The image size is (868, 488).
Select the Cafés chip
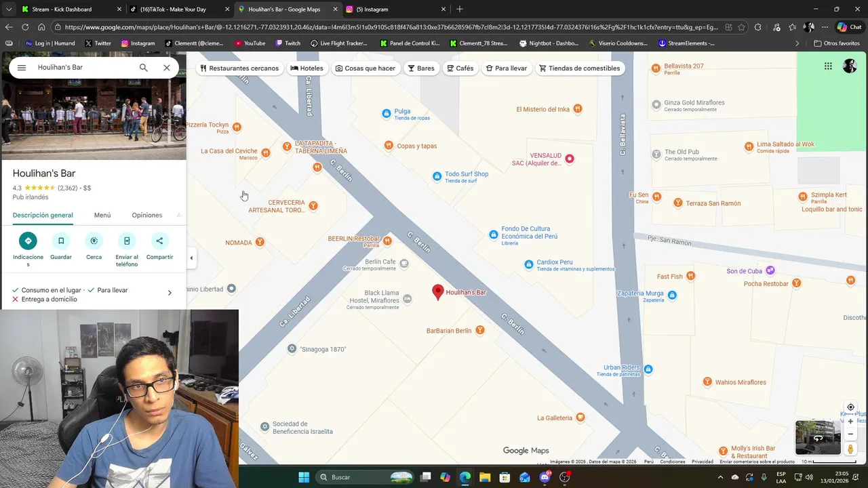(x=460, y=68)
